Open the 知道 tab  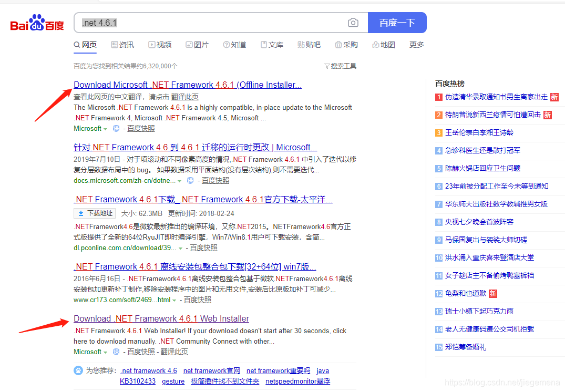click(x=234, y=45)
